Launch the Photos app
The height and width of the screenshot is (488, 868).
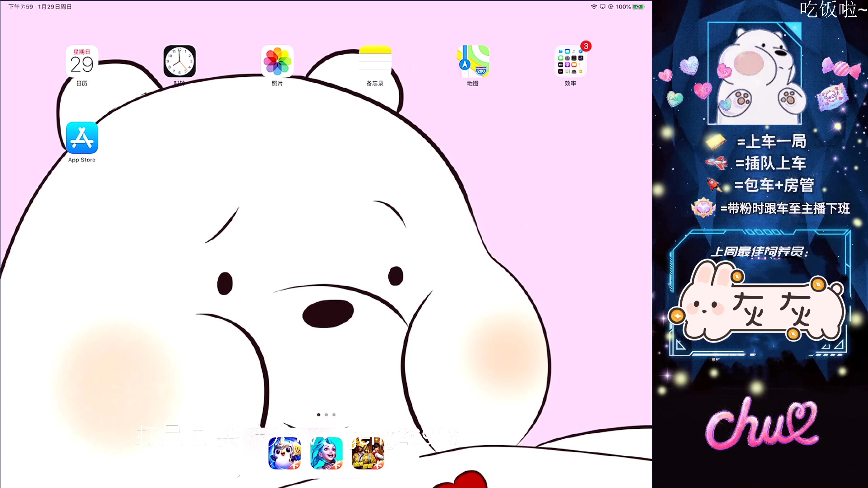(277, 61)
